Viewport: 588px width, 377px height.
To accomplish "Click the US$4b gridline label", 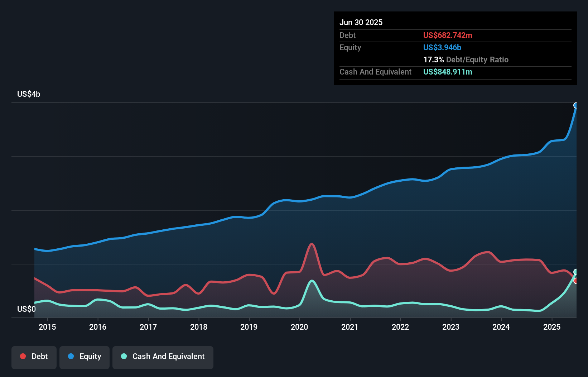I will [29, 94].
